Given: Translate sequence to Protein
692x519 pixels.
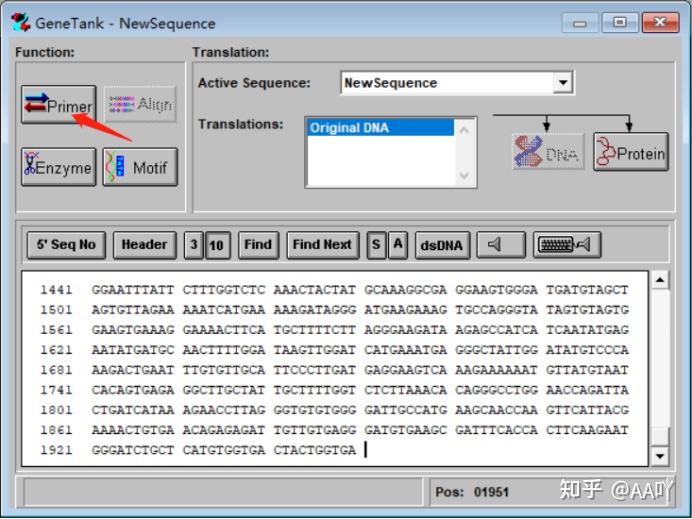Looking at the screenshot, I should pos(631,152).
